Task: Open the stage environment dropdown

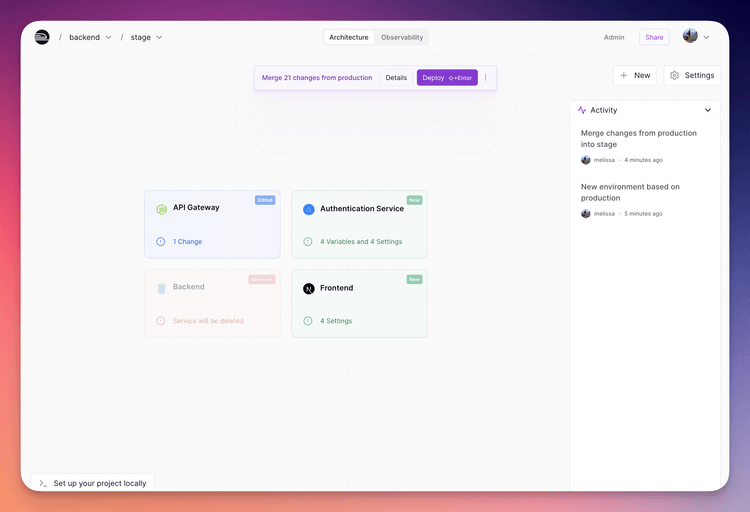Action: pos(159,38)
